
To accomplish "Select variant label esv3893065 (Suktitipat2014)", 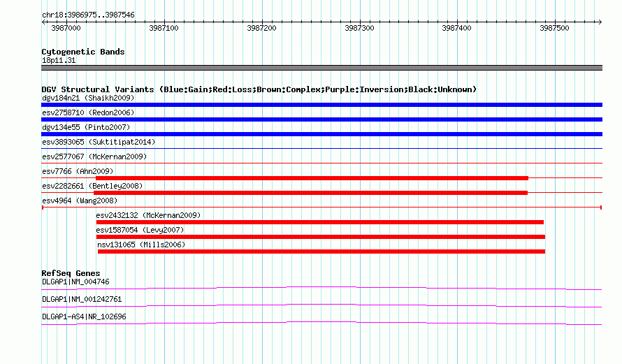I will [99, 142].
